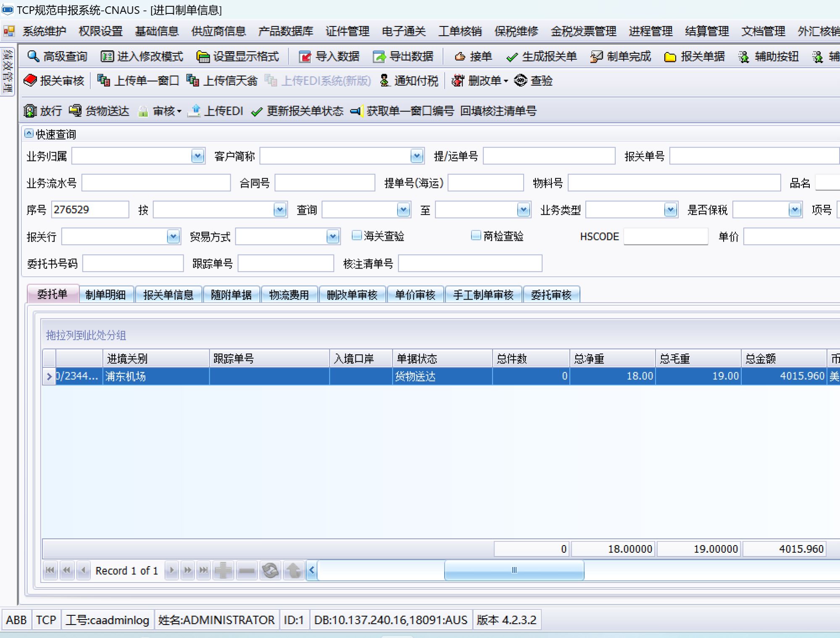The width and height of the screenshot is (840, 638).
Task: Open 设置显示格式 display format settings
Action: point(237,56)
